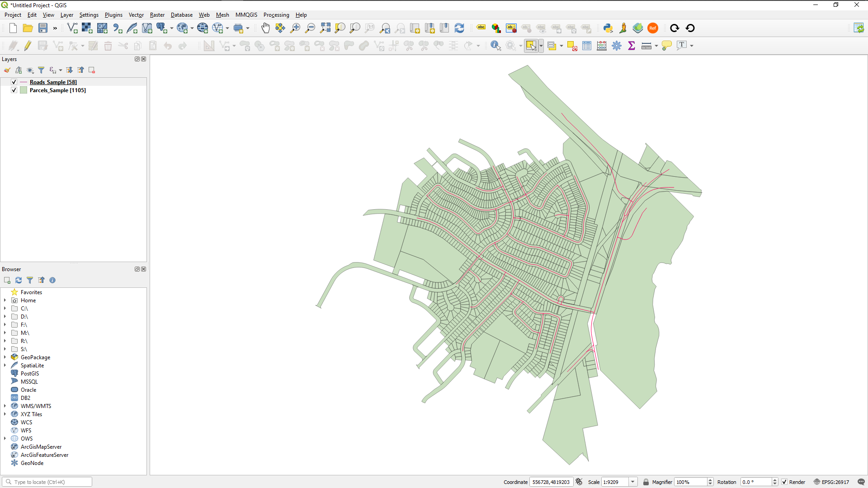This screenshot has width=868, height=488.
Task: Click the Filter Legend funnel icon in Layers
Action: pos(41,70)
